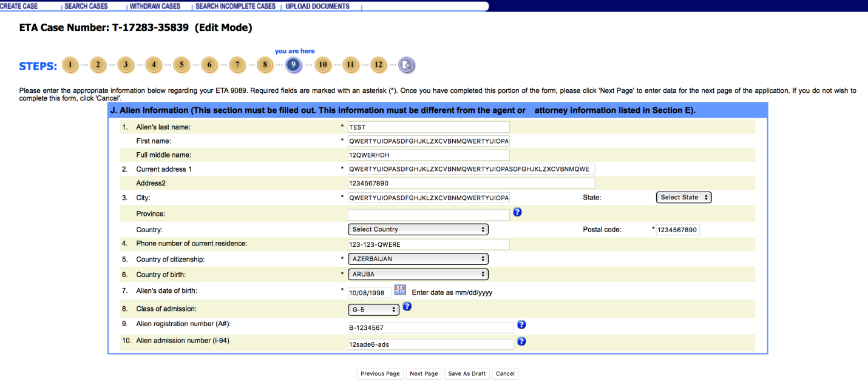Viewport: 868px width, 385px height.
Task: Focus the Alien registration number field
Action: pos(431,328)
